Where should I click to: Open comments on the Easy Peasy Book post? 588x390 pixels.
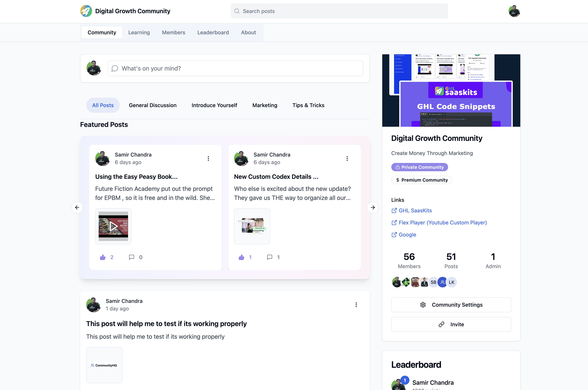coord(132,257)
